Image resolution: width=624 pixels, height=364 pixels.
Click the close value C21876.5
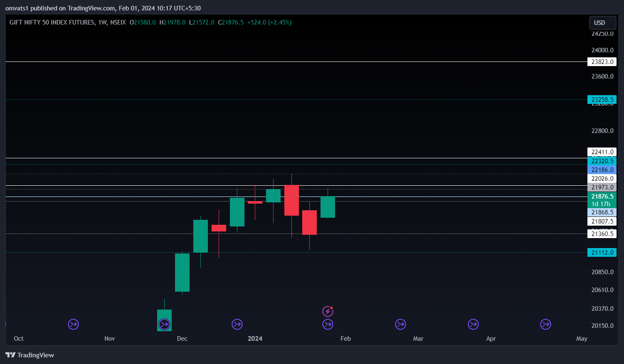(x=231, y=22)
